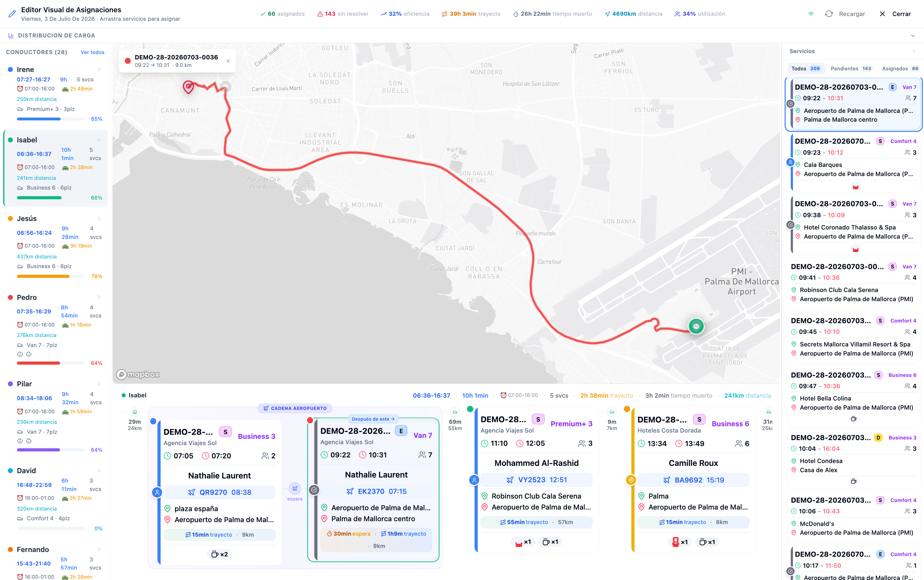Click the Después de este button
924x580 pixels.
pyautogui.click(x=373, y=419)
